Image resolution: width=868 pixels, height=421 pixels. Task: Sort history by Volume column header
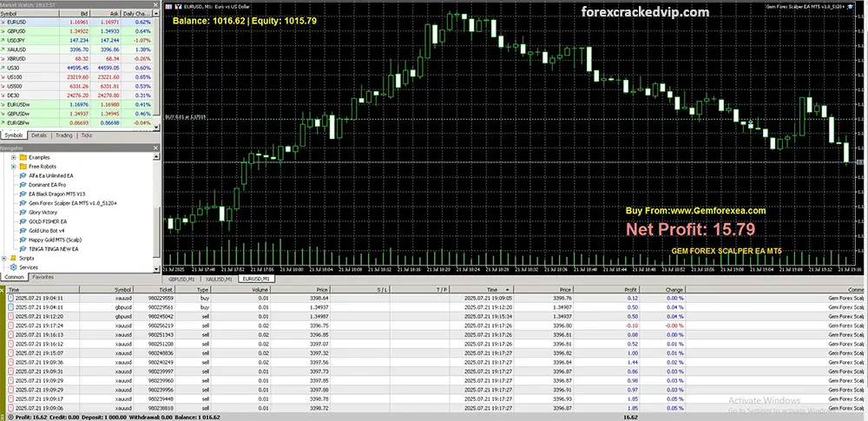pos(242,290)
